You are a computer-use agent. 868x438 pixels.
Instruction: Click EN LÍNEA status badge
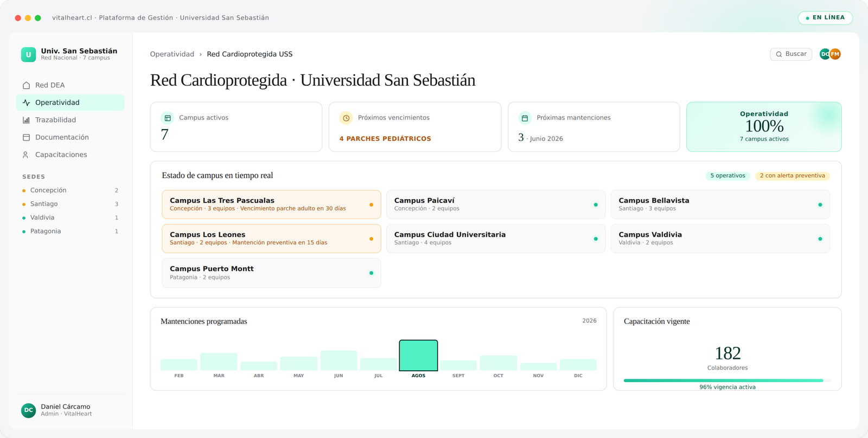coord(825,18)
